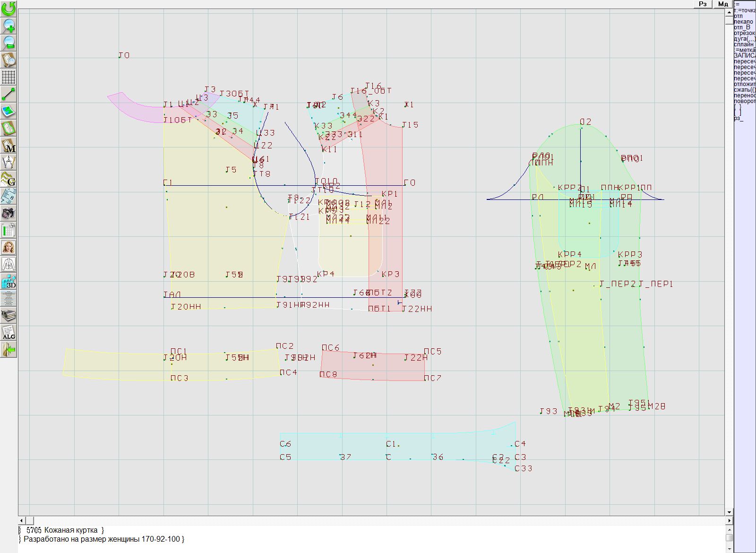
Task: Select the line segment measuring tool
Action: 9,95
